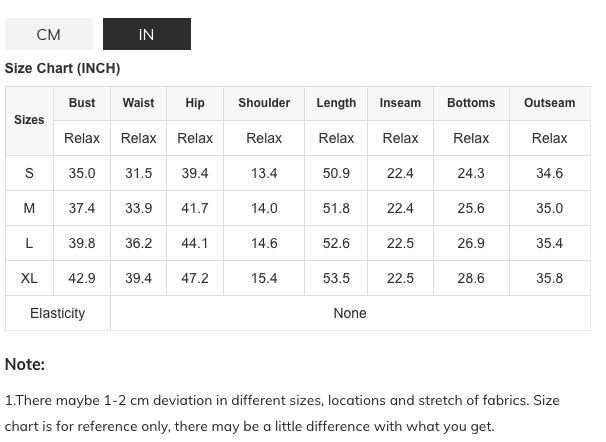Click the XL bust value 42.9
The width and height of the screenshot is (606, 442).
click(x=82, y=278)
